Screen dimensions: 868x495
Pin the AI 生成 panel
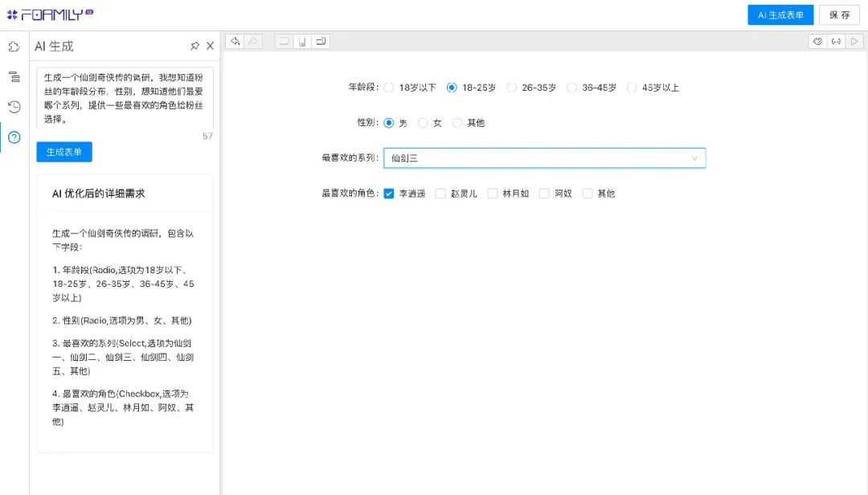(194, 46)
